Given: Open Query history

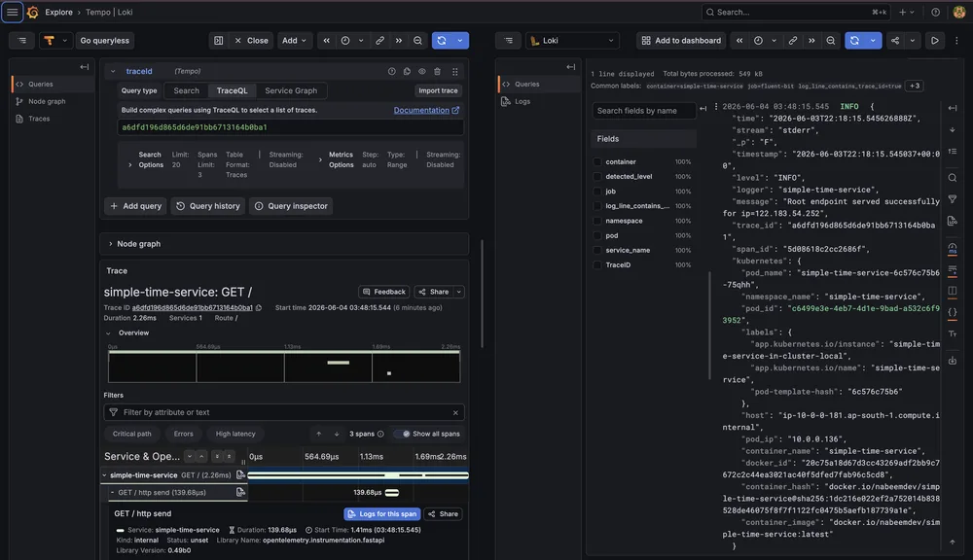Looking at the screenshot, I should (208, 206).
